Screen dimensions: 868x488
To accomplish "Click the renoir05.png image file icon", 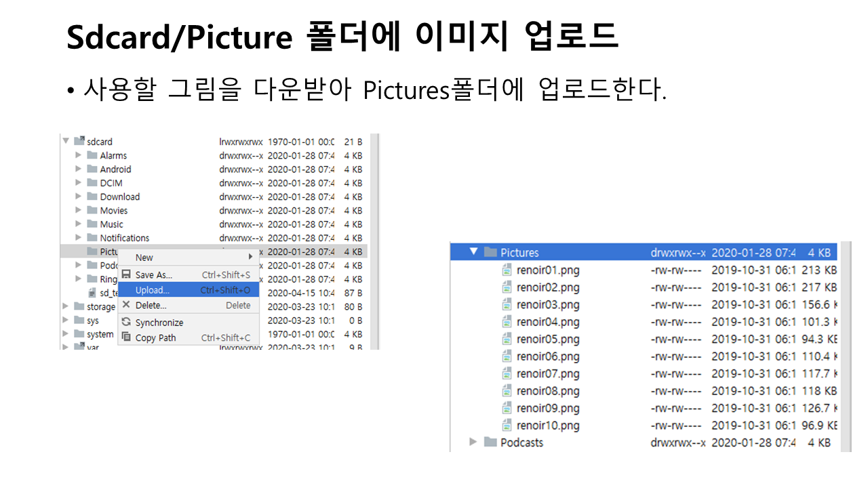I will [x=507, y=340].
